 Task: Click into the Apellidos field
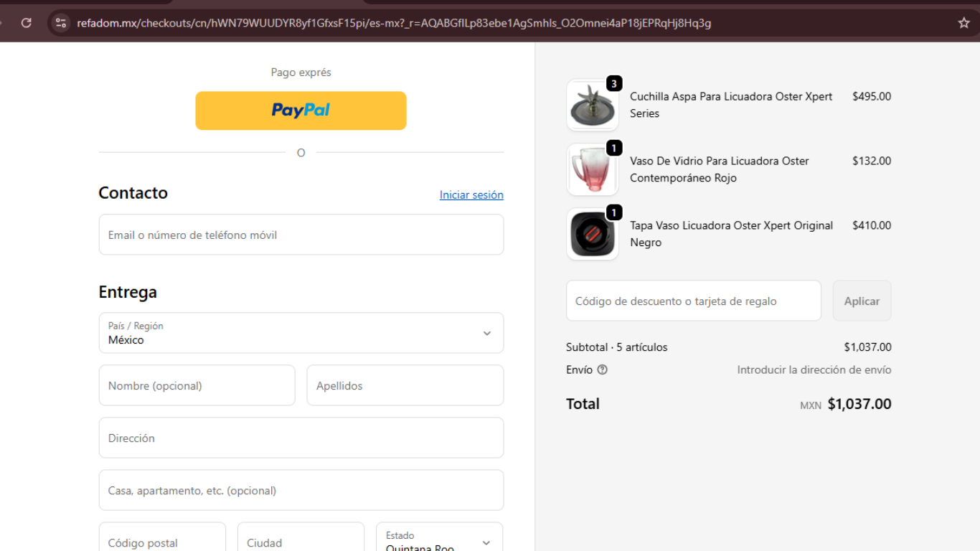point(405,386)
